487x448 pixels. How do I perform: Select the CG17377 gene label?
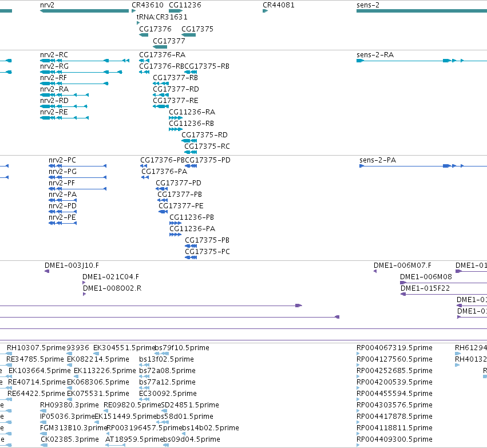[x=169, y=41]
